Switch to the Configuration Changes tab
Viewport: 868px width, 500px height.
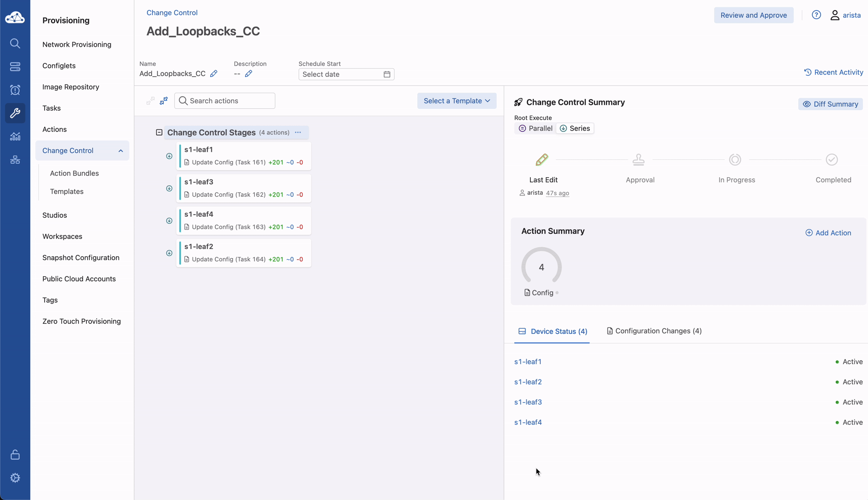tap(654, 331)
